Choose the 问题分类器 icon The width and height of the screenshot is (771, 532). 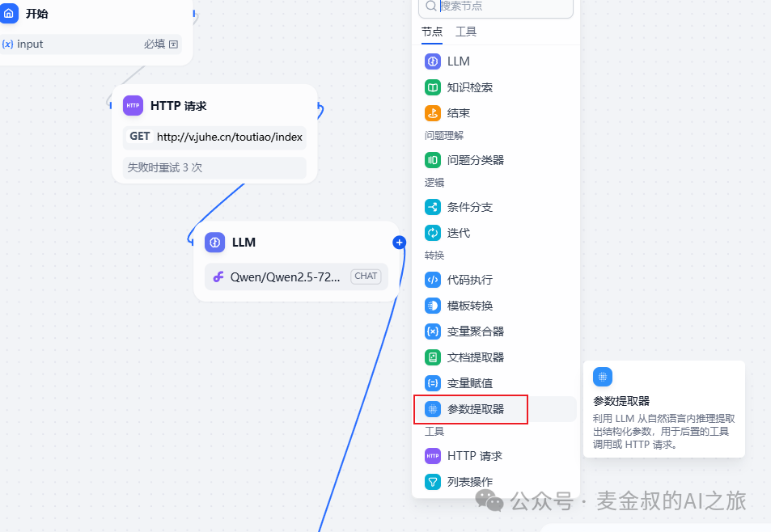[433, 160]
